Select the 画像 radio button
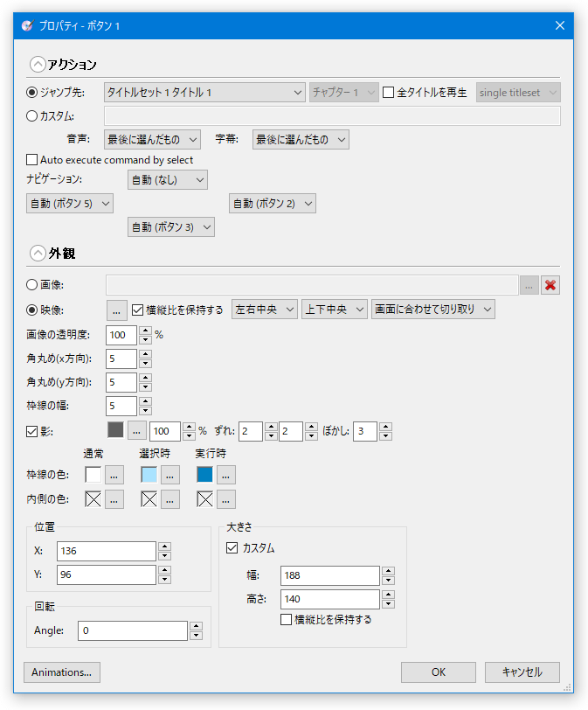This screenshot has height=710, width=588. point(31,285)
